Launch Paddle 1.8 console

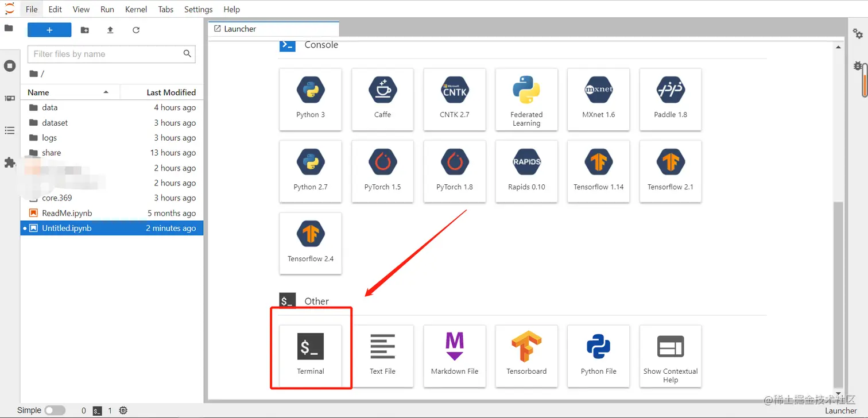[x=671, y=99]
